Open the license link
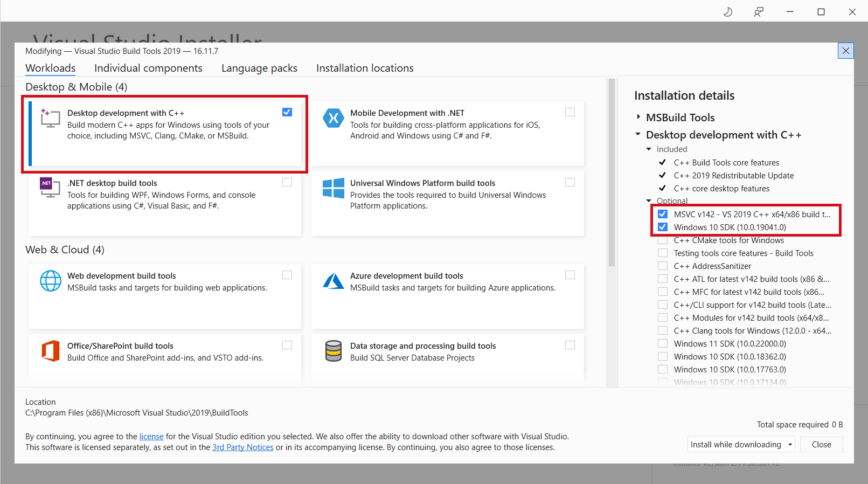 (x=151, y=437)
